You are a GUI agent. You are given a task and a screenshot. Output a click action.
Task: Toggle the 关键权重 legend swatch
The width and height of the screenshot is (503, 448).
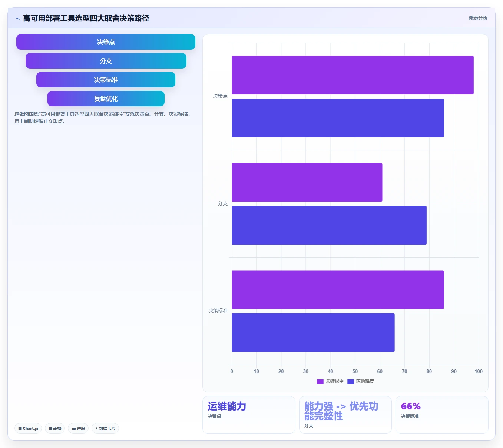(320, 381)
